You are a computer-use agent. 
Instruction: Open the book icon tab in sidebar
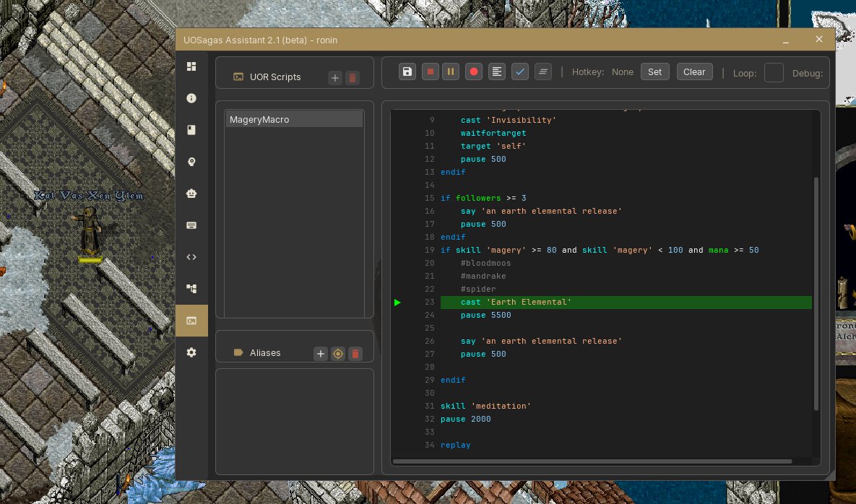point(191,130)
